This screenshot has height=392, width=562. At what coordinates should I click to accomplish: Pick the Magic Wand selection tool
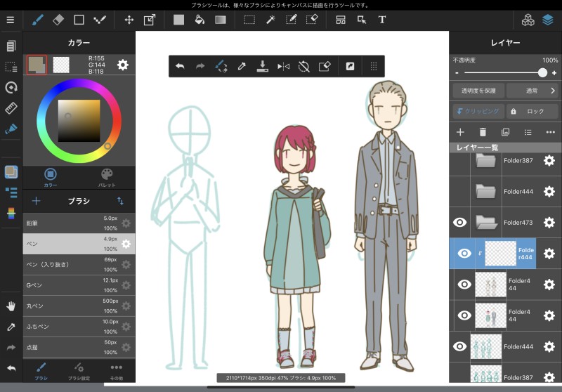[x=270, y=20]
